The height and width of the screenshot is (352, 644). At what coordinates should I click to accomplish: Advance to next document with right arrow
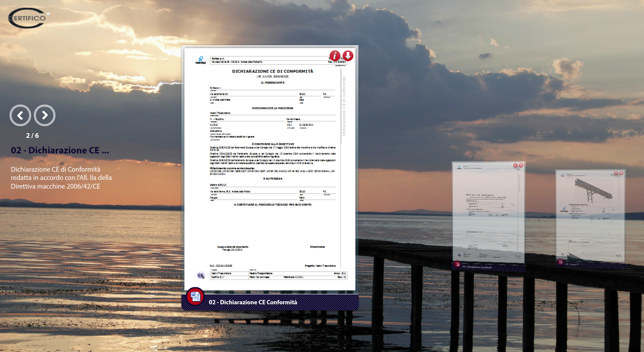click(x=45, y=115)
